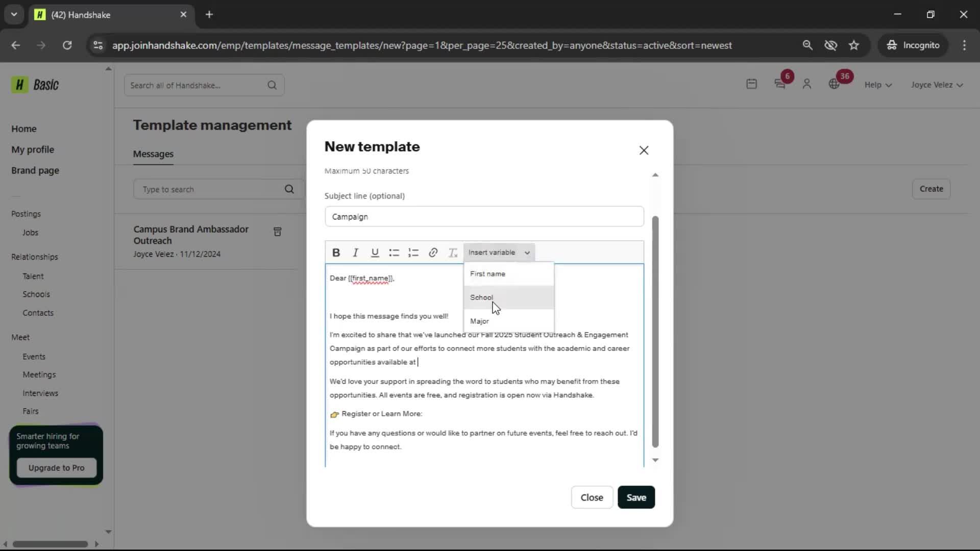Image resolution: width=980 pixels, height=551 pixels.
Task: Select First name variable
Action: click(509, 274)
